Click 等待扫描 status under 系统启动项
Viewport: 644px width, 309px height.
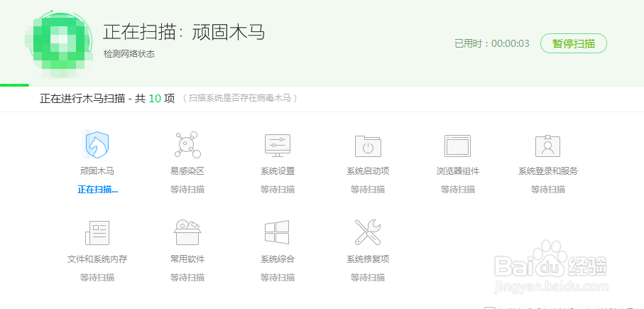pyautogui.click(x=368, y=190)
